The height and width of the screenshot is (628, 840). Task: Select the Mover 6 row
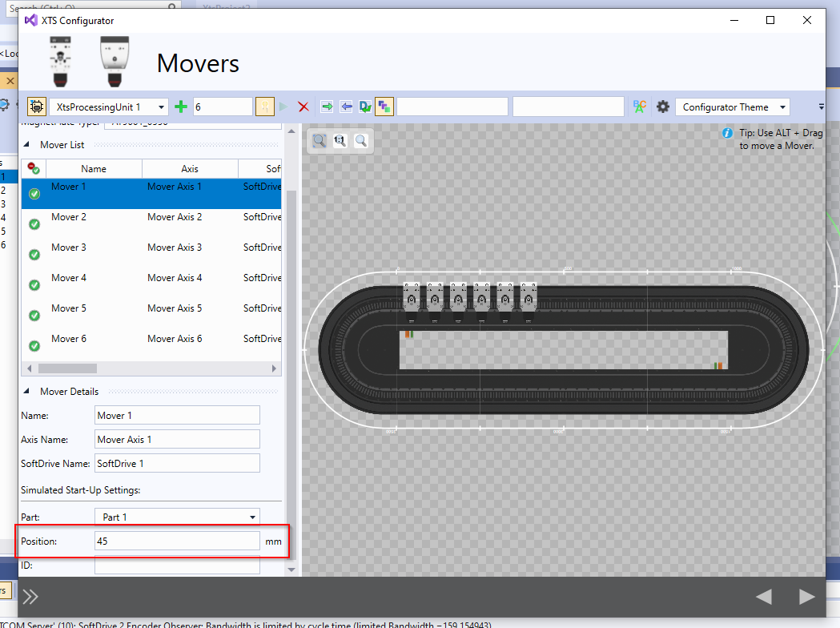coord(151,346)
